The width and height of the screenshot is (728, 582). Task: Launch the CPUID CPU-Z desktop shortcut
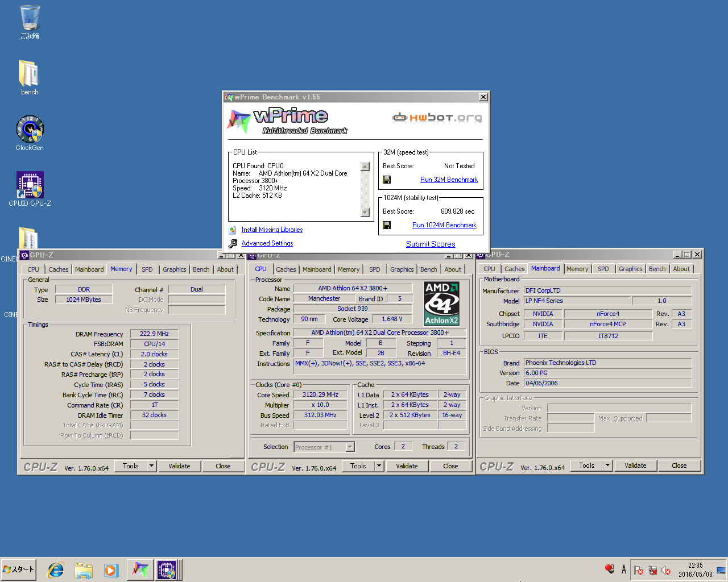pyautogui.click(x=30, y=189)
